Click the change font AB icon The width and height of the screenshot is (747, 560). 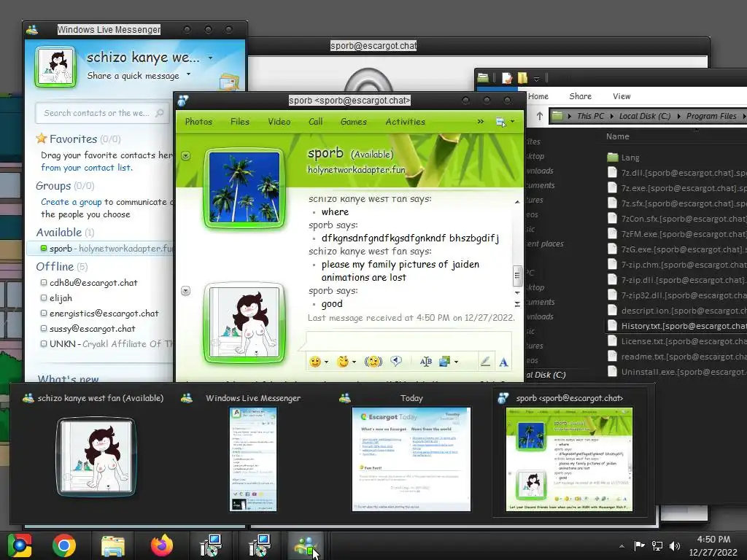(x=426, y=362)
